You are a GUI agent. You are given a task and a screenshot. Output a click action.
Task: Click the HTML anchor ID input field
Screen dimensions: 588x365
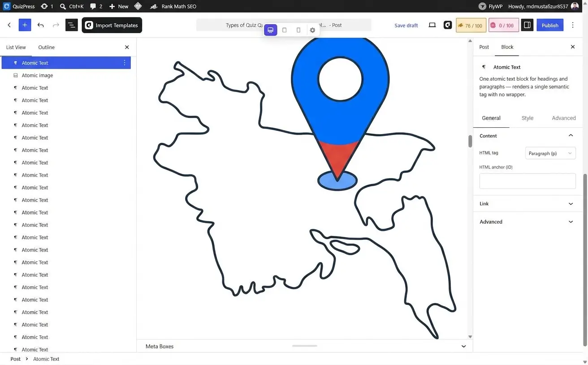coord(527,181)
